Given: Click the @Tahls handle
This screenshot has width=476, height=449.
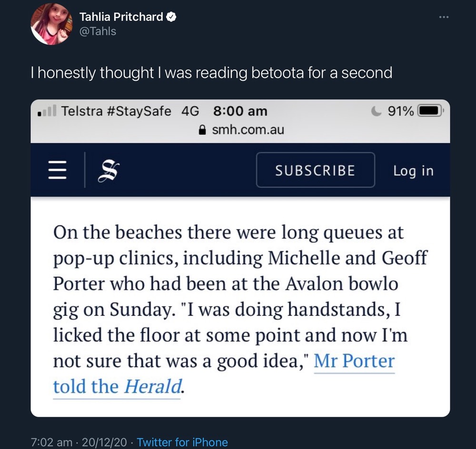Looking at the screenshot, I should pos(98,31).
